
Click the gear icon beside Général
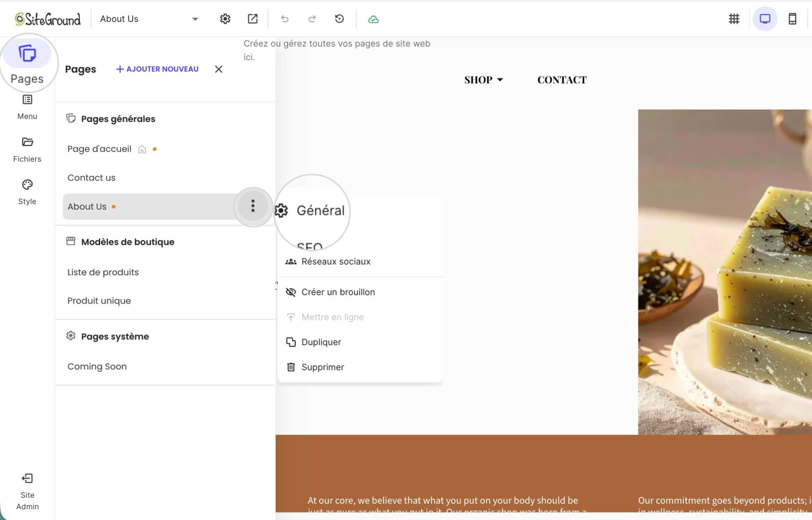(x=281, y=211)
